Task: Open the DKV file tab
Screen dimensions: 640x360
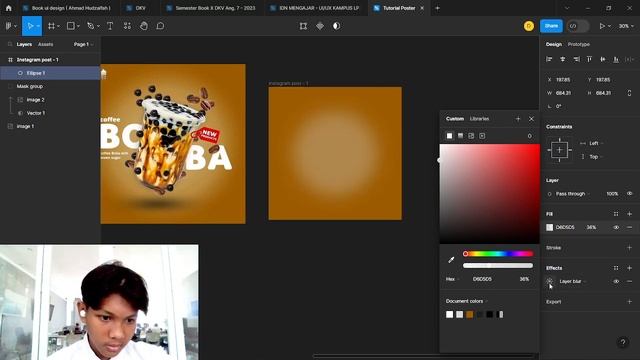Action: tap(139, 8)
